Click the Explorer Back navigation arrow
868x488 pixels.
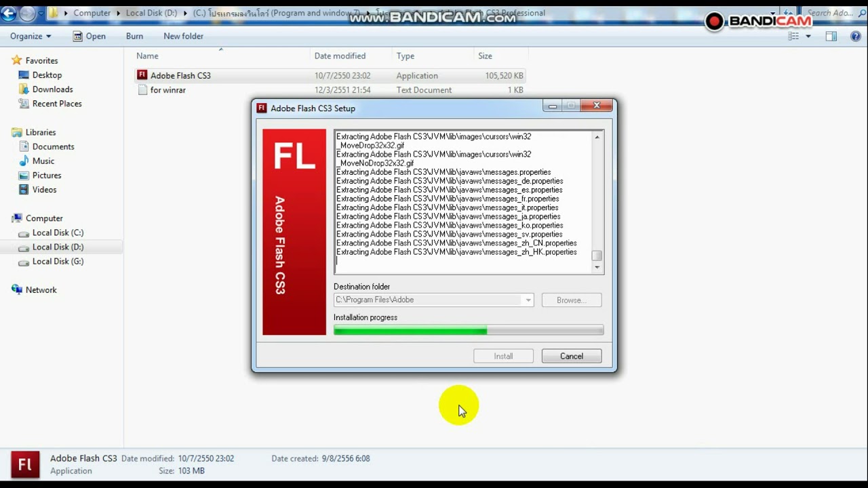(8, 12)
